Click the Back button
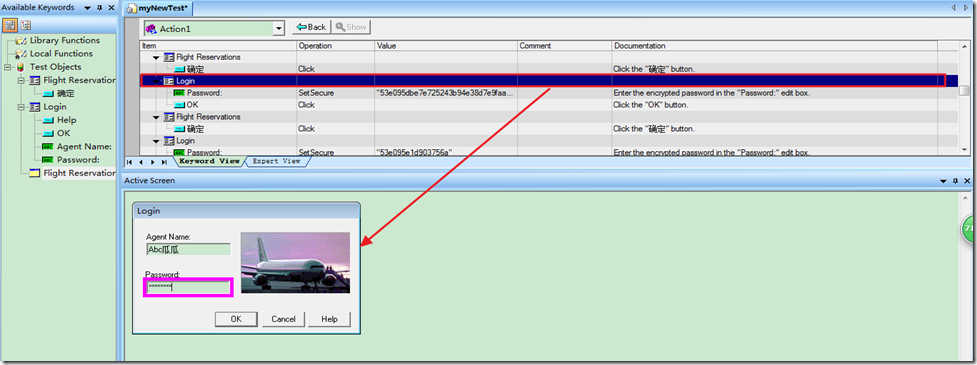The image size is (977, 365). tap(311, 27)
